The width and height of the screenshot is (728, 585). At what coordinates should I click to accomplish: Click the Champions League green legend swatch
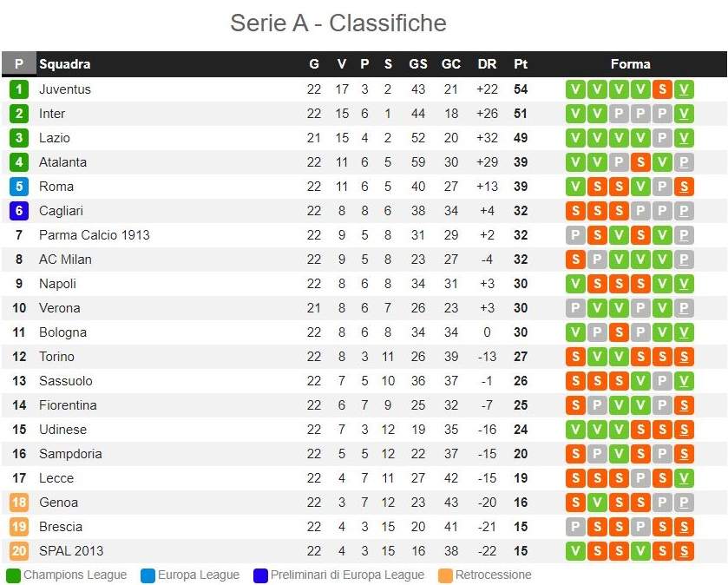[13, 575]
